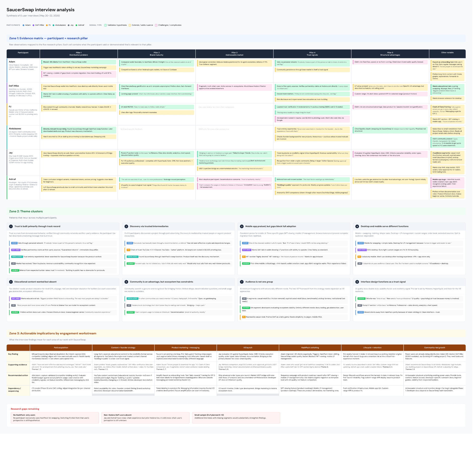The width and height of the screenshot is (476, 451).
Task: Click the Pillar 1 Distribution problem column header
Action: [x=79, y=54]
